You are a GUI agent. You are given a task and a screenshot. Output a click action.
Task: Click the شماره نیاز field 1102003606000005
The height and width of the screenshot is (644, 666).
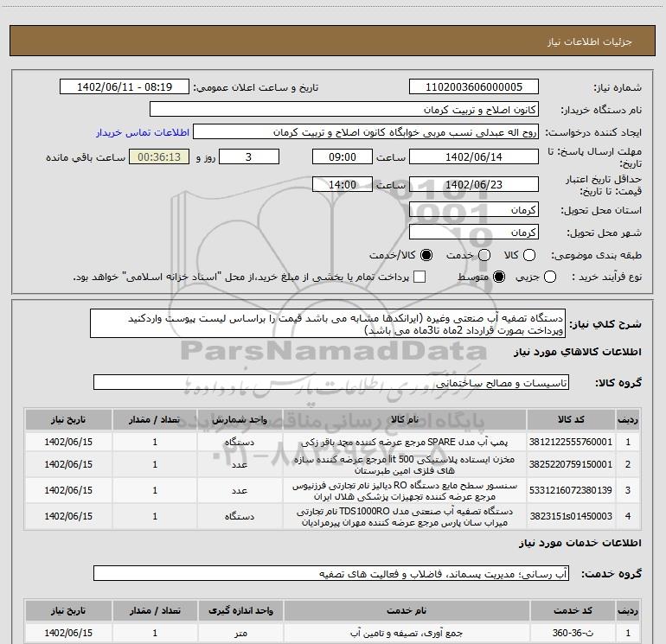[474, 86]
